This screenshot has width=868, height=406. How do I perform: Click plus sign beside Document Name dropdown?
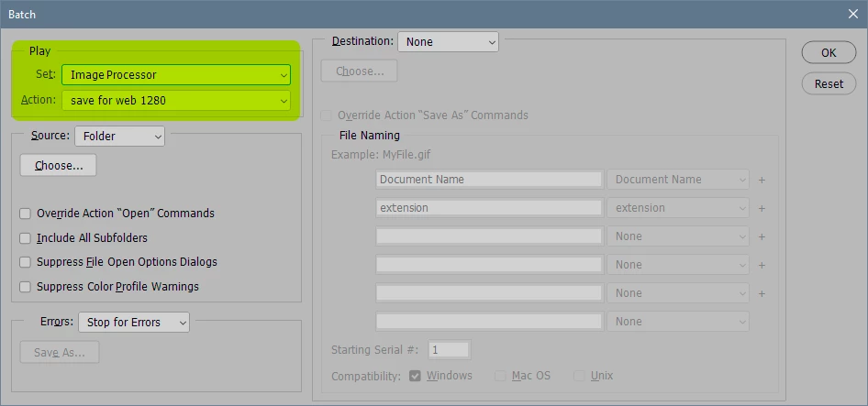[x=762, y=181]
